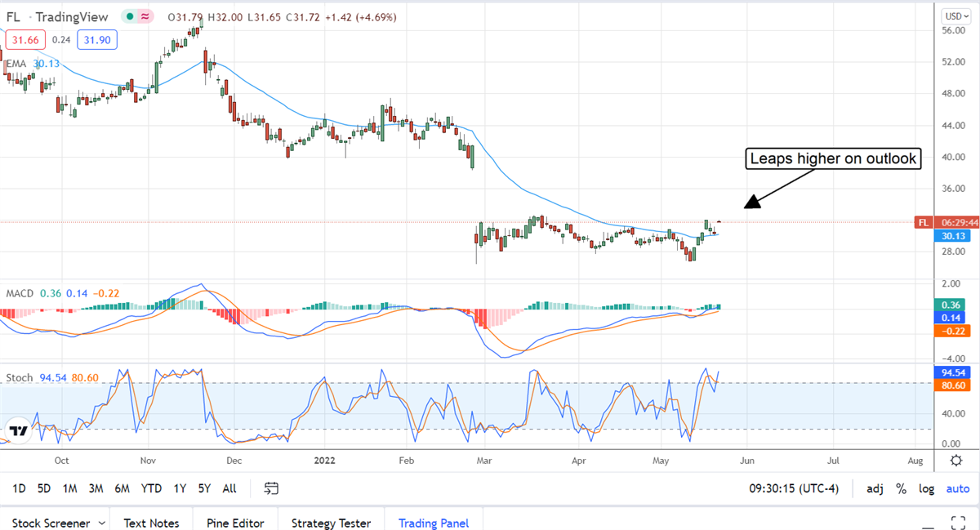Expand the Stock Screener dropdown arrow

point(101,523)
